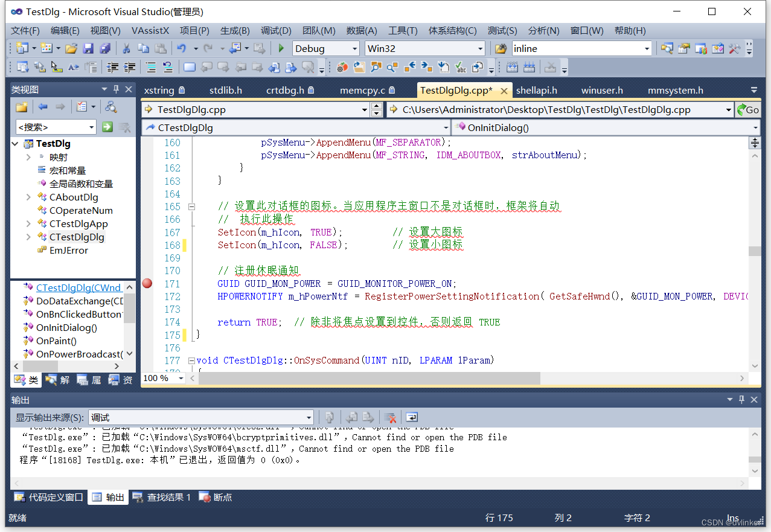Open the Toolbox icon with the wrench and hammer

pos(735,48)
